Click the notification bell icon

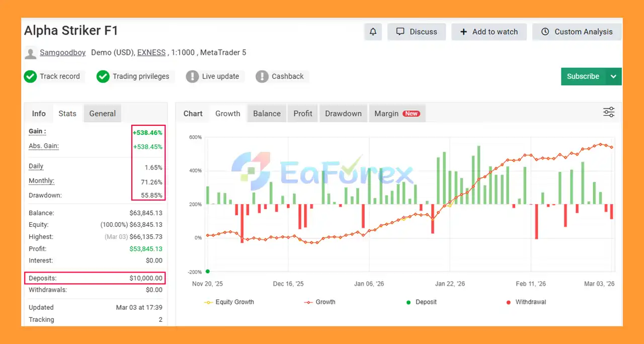coord(373,32)
